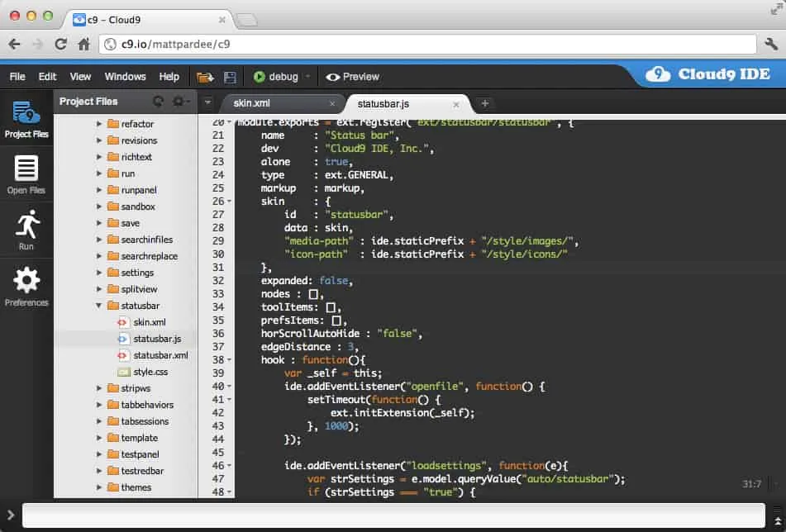Open the browser wrench settings menu

[771, 44]
